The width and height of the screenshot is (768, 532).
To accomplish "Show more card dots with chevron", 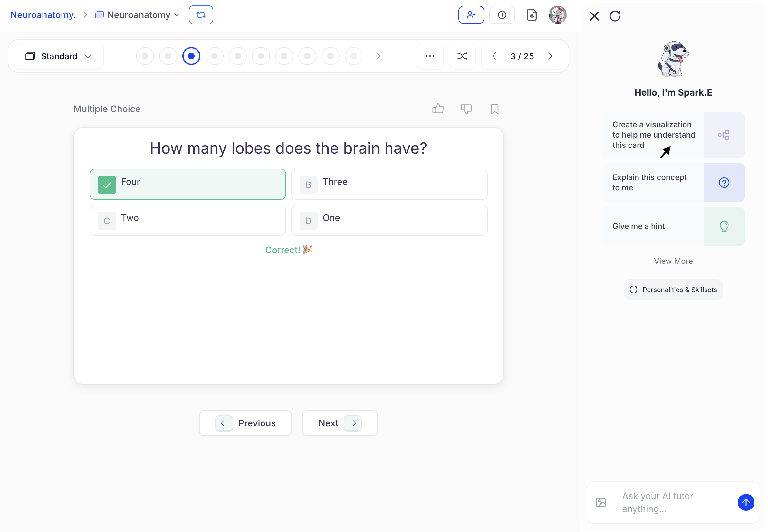I will [378, 56].
